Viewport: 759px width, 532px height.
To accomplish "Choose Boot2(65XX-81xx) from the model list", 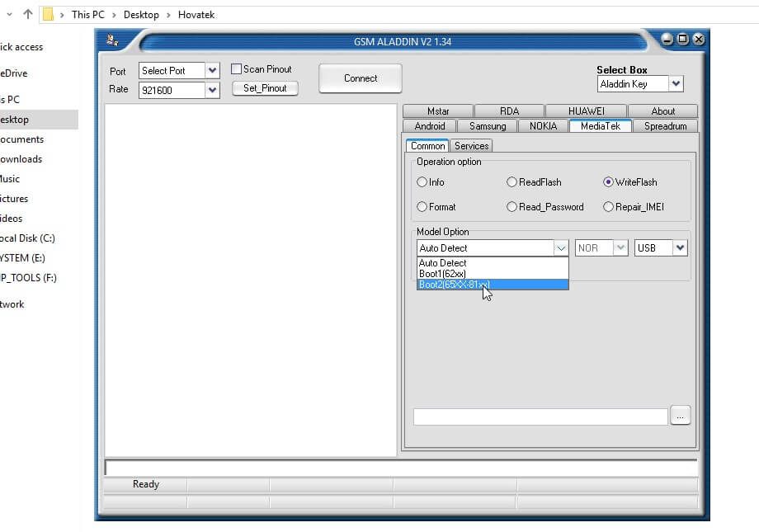I will pyautogui.click(x=493, y=285).
